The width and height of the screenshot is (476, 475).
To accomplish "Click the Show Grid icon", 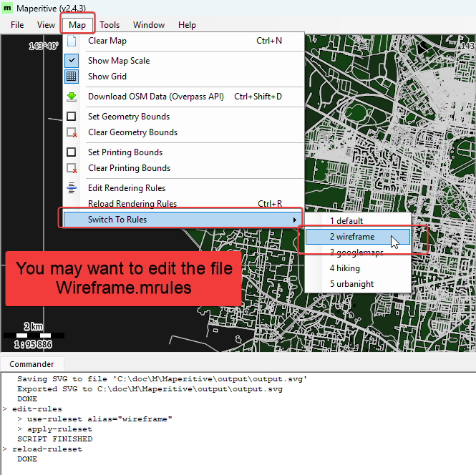I will click(x=72, y=77).
